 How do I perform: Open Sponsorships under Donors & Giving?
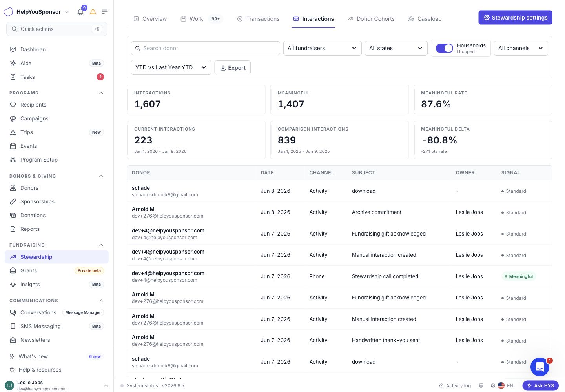[56, 201]
